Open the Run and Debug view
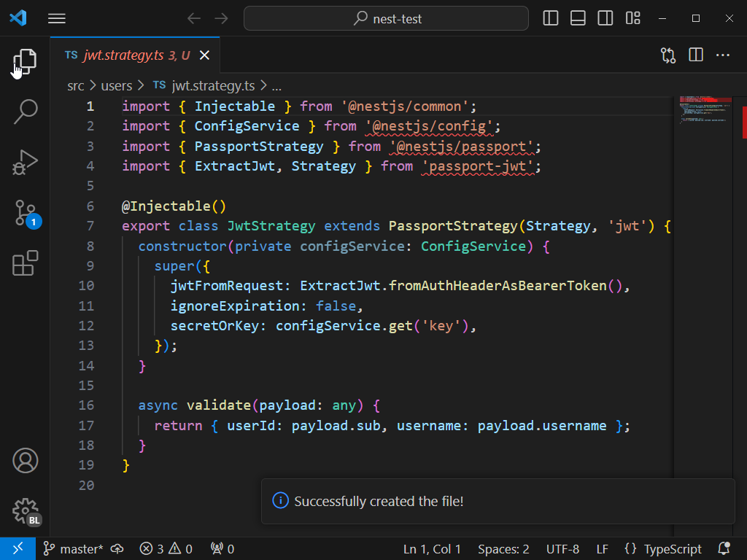 tap(25, 163)
